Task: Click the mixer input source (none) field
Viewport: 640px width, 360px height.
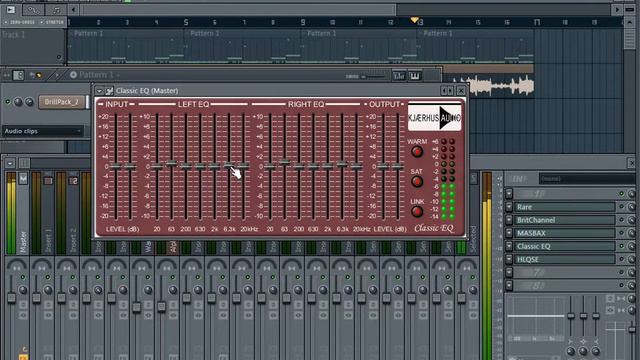Action: [x=587, y=179]
